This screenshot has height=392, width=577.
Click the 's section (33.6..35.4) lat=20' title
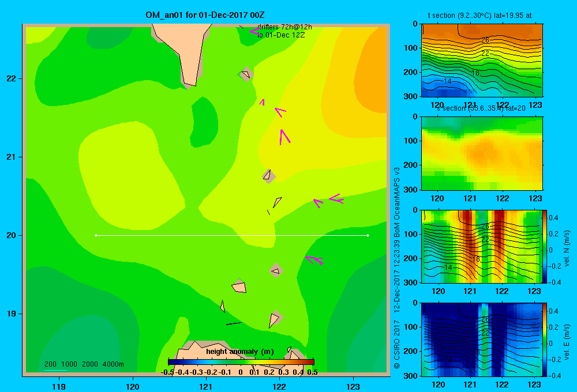click(481, 108)
